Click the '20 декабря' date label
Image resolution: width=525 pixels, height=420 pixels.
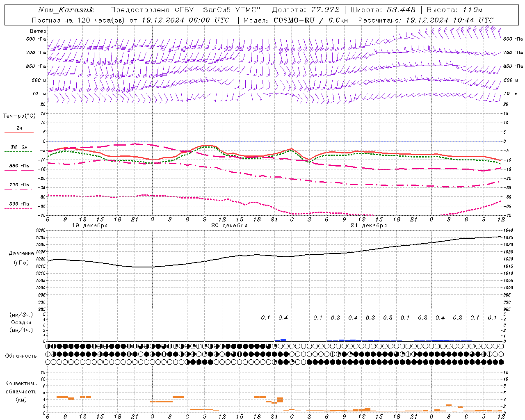(229, 226)
